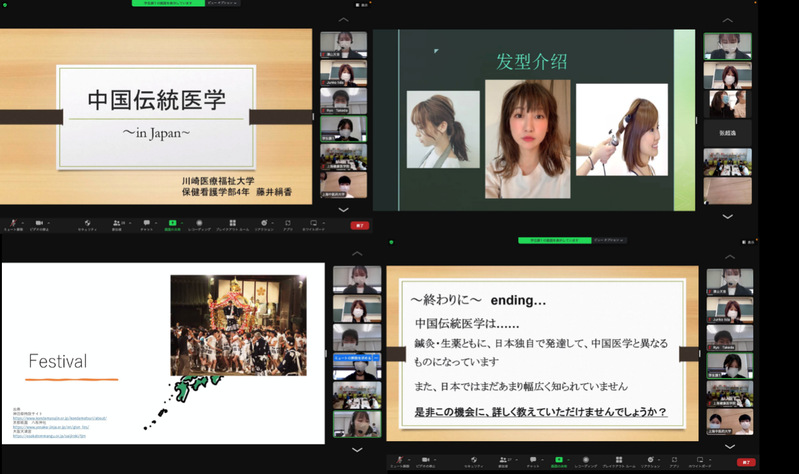Select top participant thumbnail beside hairstyle slide
Screen dimensions: 799x474
click(x=727, y=45)
